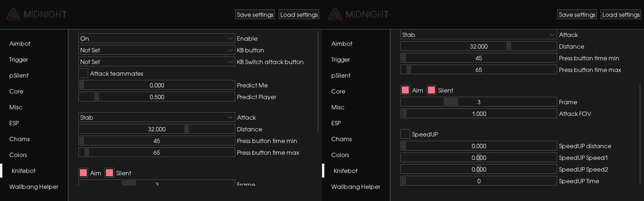Toggle the Silent checkbox in the left window
644x201 pixels.
(109, 173)
